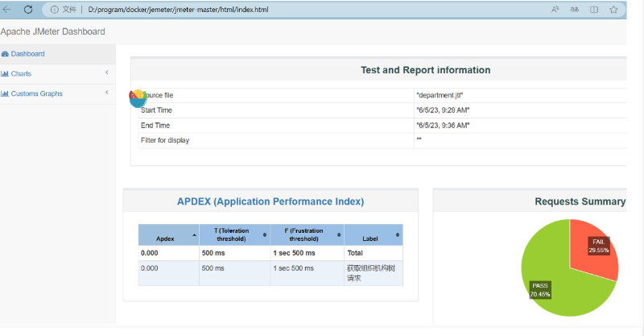Click the site info circle icon
Image resolution: width=644 pixels, height=336 pixels.
coord(54,10)
